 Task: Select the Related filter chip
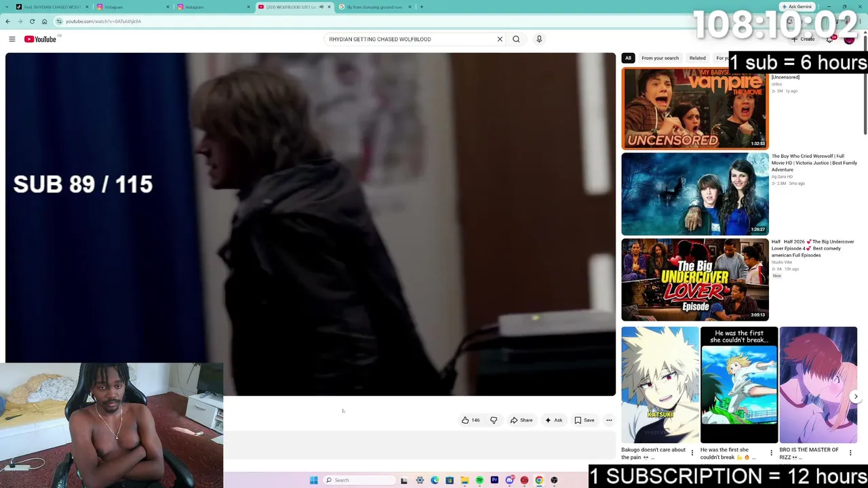click(x=697, y=58)
